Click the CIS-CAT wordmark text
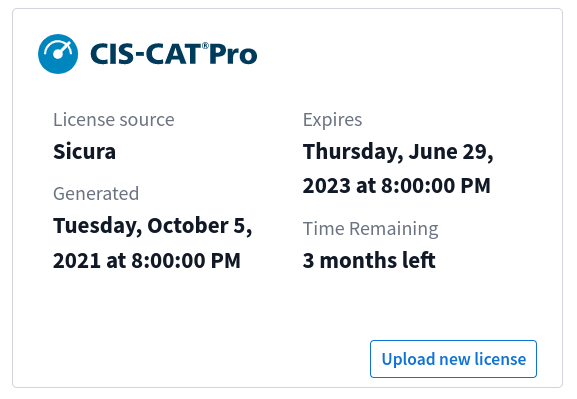This screenshot has width=577, height=399. (x=146, y=54)
